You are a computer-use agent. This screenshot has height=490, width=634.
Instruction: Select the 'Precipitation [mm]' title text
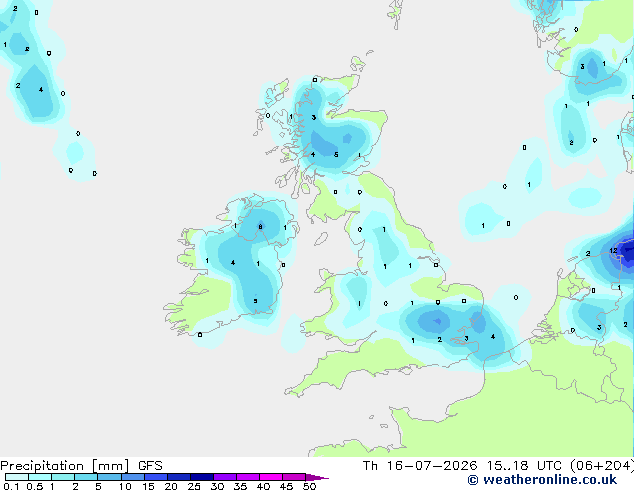pyautogui.click(x=65, y=466)
